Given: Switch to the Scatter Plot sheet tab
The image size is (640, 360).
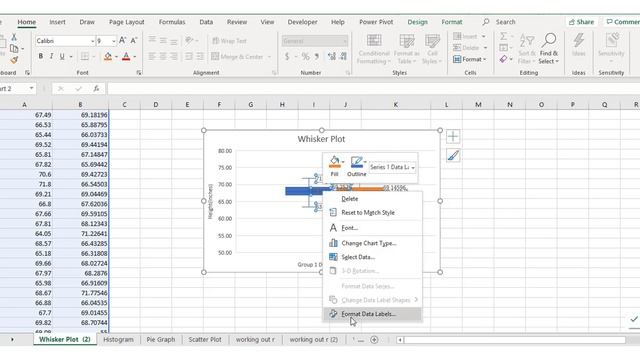Looking at the screenshot, I should click(x=205, y=340).
